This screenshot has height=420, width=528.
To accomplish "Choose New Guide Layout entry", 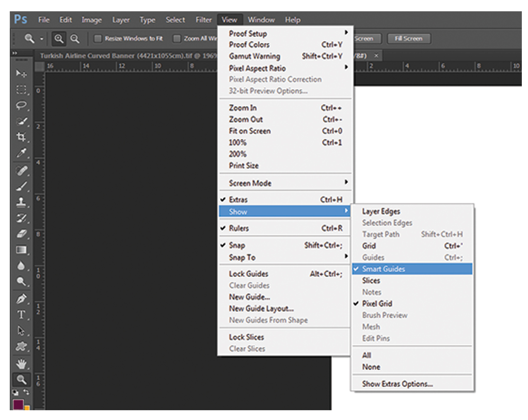I will [285, 309].
